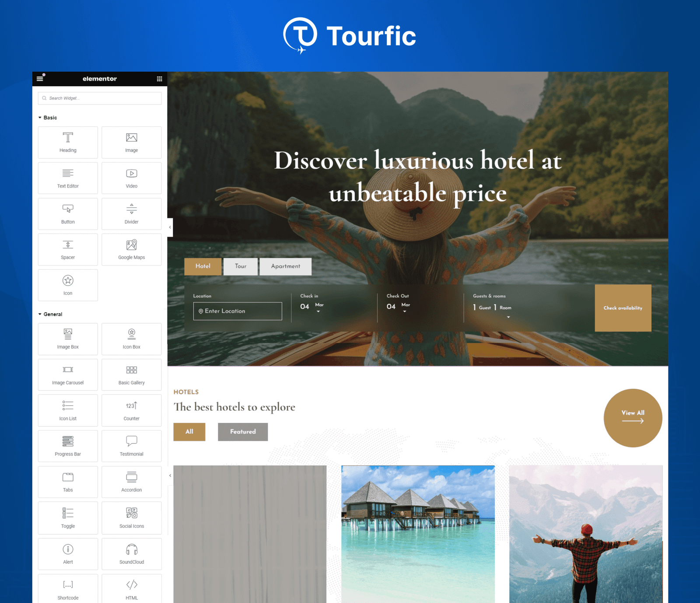Collapse the General widgets section
The width and height of the screenshot is (700, 603).
click(50, 314)
